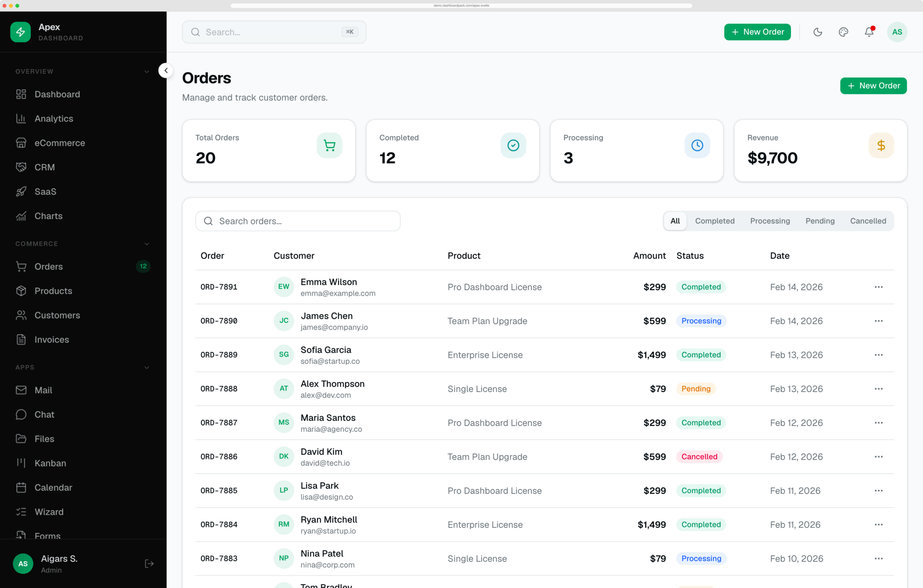
Task: Click the 12 badge next to Orders
Action: (143, 267)
